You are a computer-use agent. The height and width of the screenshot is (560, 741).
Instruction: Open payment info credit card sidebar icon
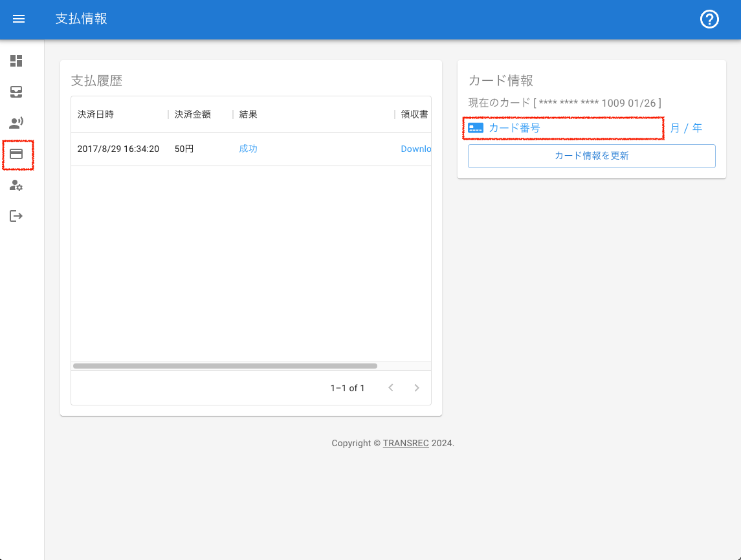tap(16, 154)
